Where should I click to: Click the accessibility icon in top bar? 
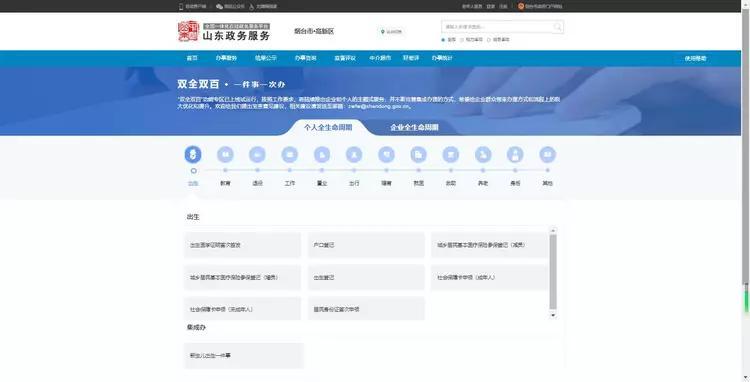click(252, 6)
